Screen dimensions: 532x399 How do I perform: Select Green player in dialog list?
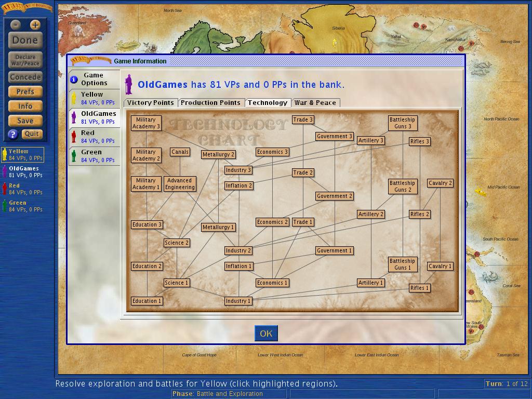click(x=95, y=156)
